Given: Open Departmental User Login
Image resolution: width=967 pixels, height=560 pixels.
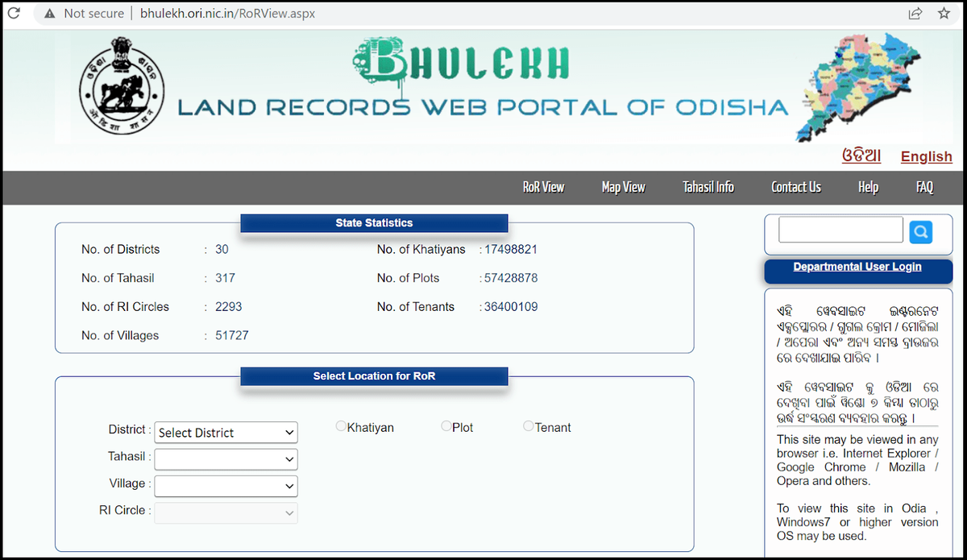Looking at the screenshot, I should point(857,266).
